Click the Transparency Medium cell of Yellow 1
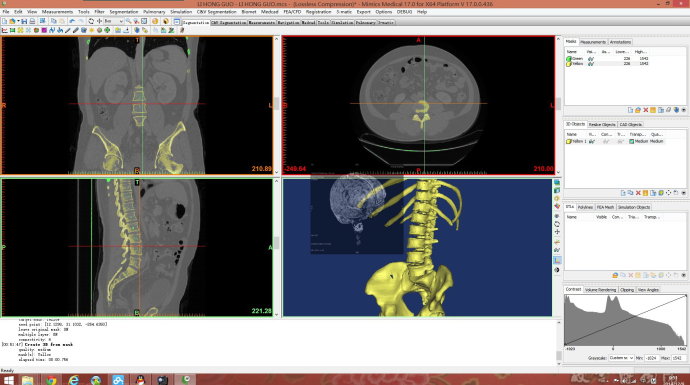This screenshot has width=690, height=385. tap(639, 141)
